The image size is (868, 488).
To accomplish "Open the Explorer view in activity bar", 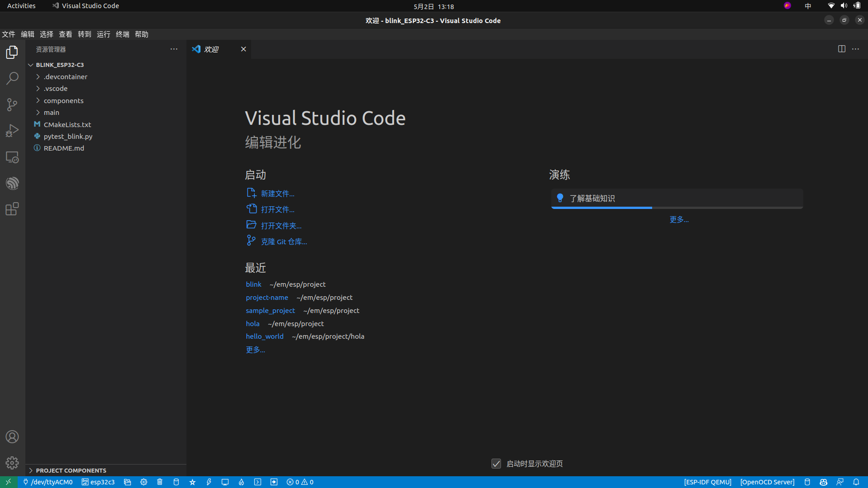I will click(x=12, y=52).
